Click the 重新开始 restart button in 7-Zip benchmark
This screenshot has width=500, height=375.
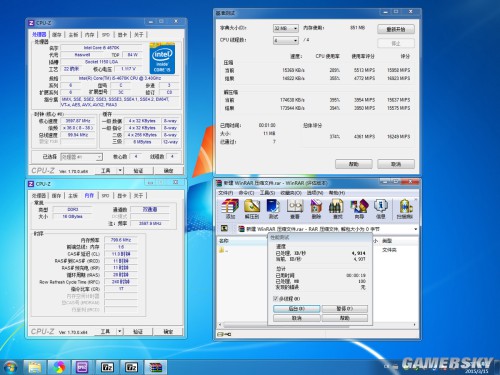[x=396, y=29]
